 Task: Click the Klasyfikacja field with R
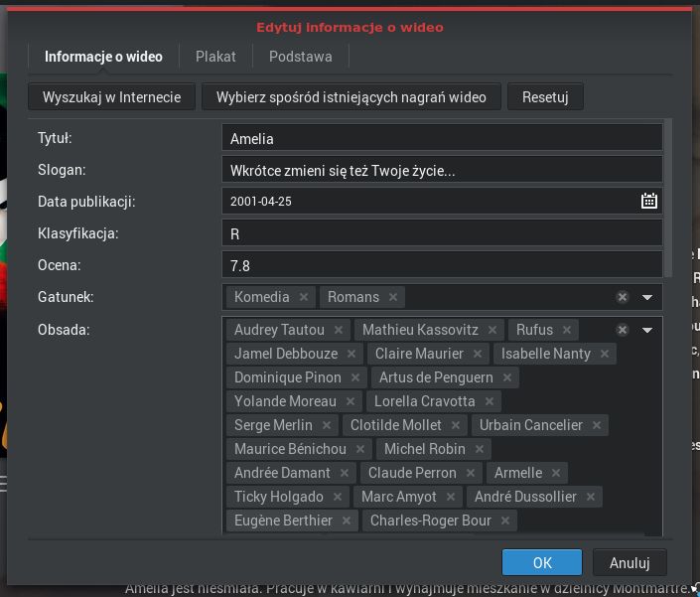coord(442,233)
